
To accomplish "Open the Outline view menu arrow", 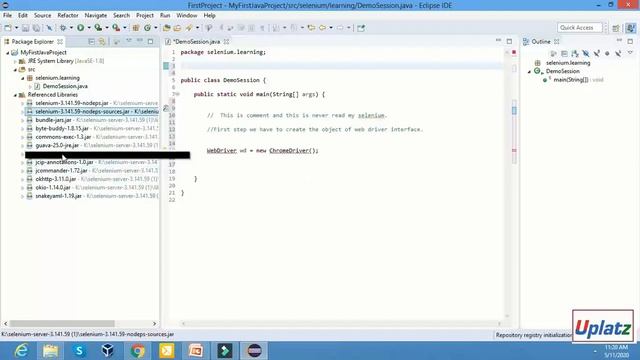I will pos(630,53).
